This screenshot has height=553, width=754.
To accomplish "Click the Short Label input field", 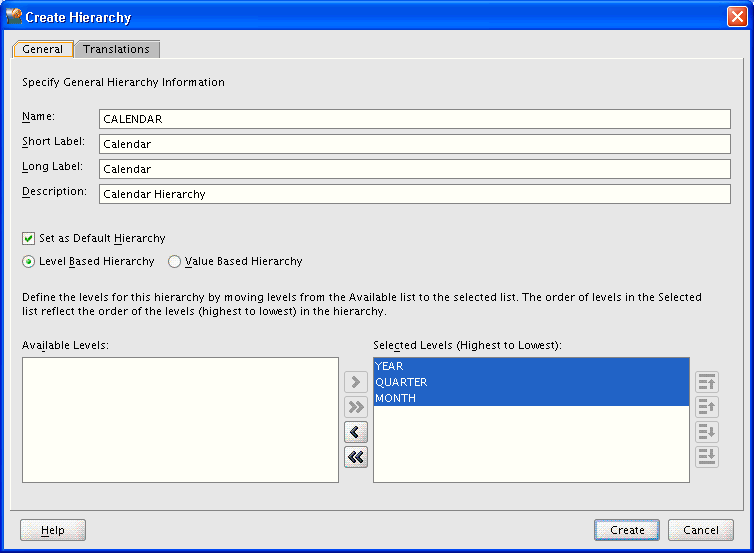I will tap(415, 144).
